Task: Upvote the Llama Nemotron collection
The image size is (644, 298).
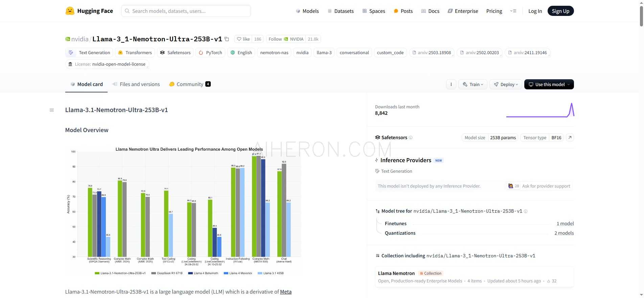Action: click(x=552, y=281)
